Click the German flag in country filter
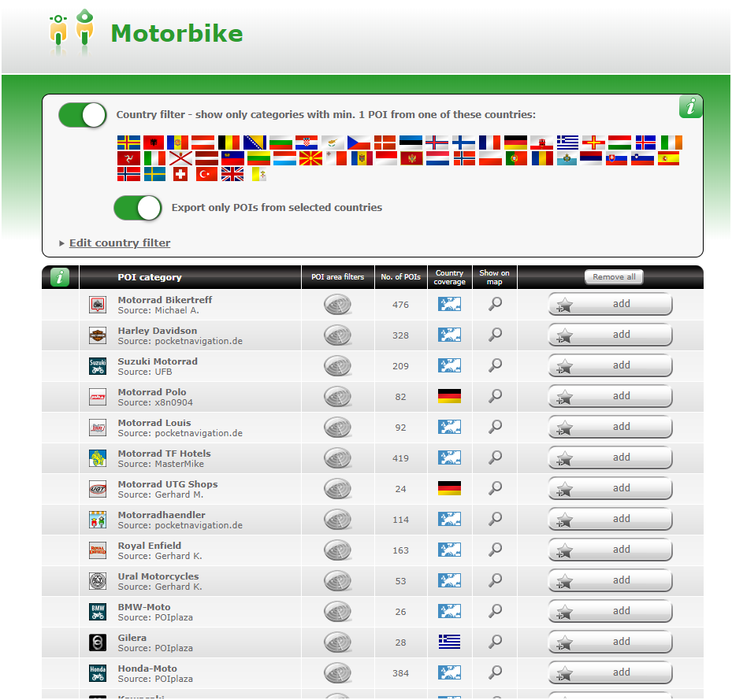 click(x=516, y=143)
